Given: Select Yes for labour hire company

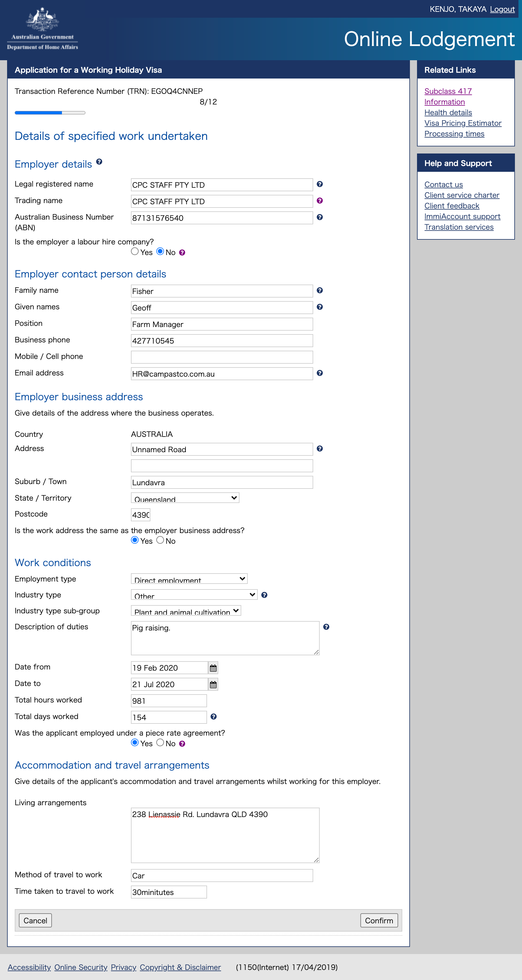Looking at the screenshot, I should pyautogui.click(x=134, y=251).
